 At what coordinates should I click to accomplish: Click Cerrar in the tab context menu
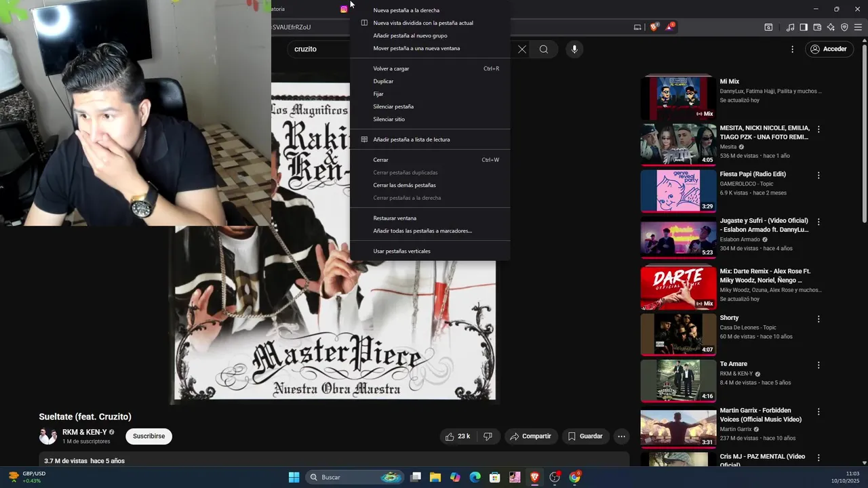coord(430,160)
